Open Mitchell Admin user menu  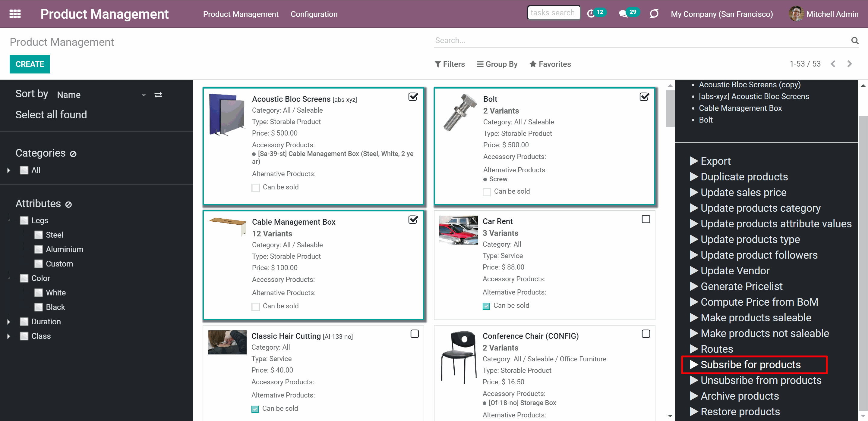[823, 14]
